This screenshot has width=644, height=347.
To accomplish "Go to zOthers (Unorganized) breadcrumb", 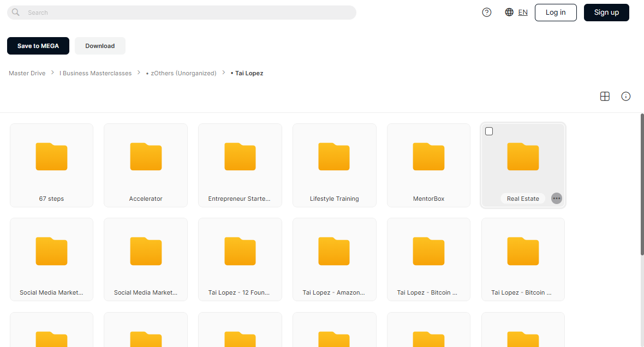I will point(181,73).
